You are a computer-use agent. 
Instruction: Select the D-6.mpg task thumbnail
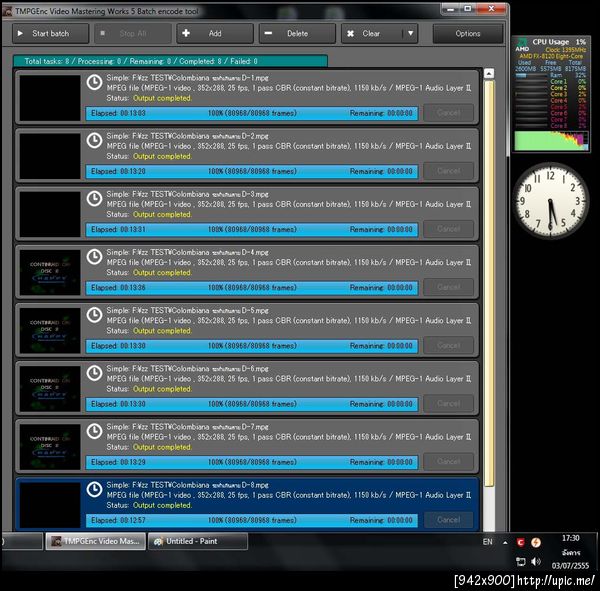pos(50,389)
